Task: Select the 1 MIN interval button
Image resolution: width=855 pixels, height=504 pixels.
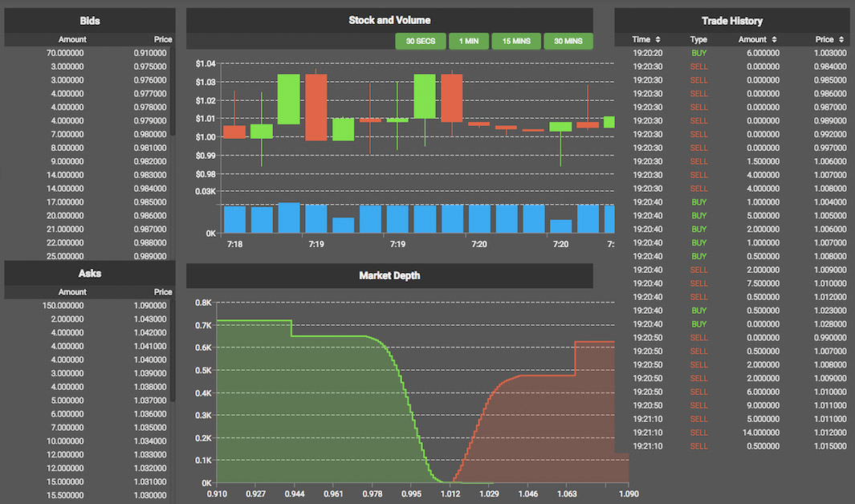Action: click(x=468, y=41)
